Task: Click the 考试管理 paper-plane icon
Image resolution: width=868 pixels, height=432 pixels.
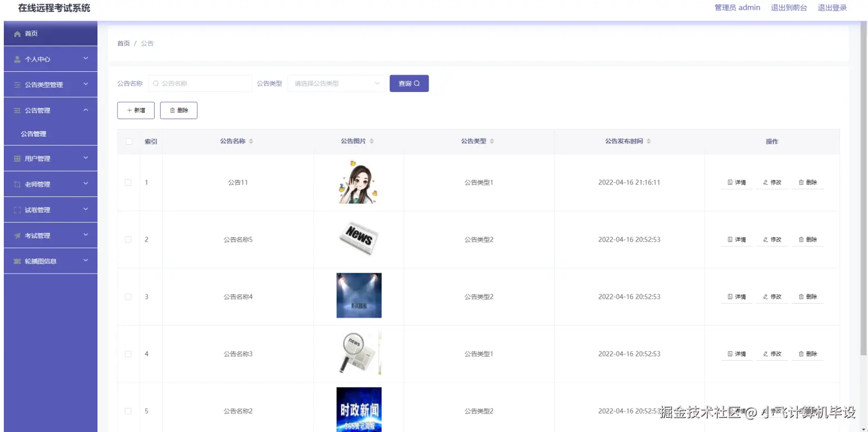Action: click(x=17, y=236)
